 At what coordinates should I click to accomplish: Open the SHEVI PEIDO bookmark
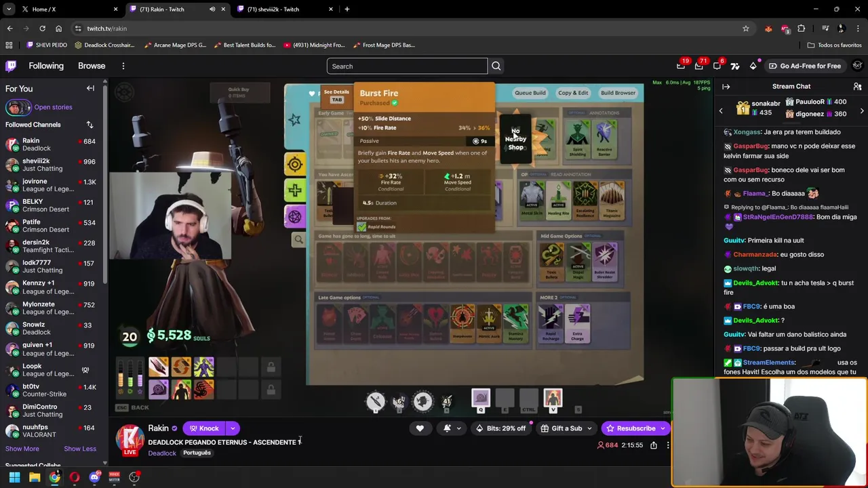47,45
